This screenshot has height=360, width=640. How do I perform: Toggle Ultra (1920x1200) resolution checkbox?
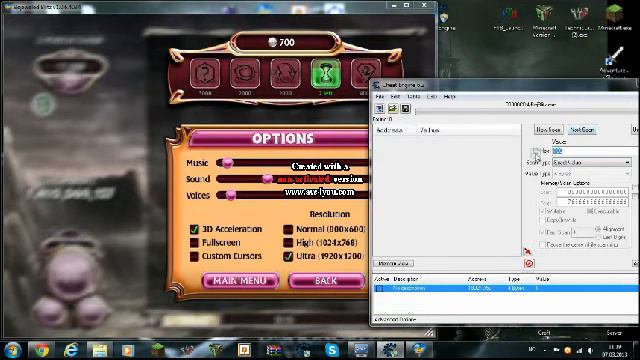point(288,256)
